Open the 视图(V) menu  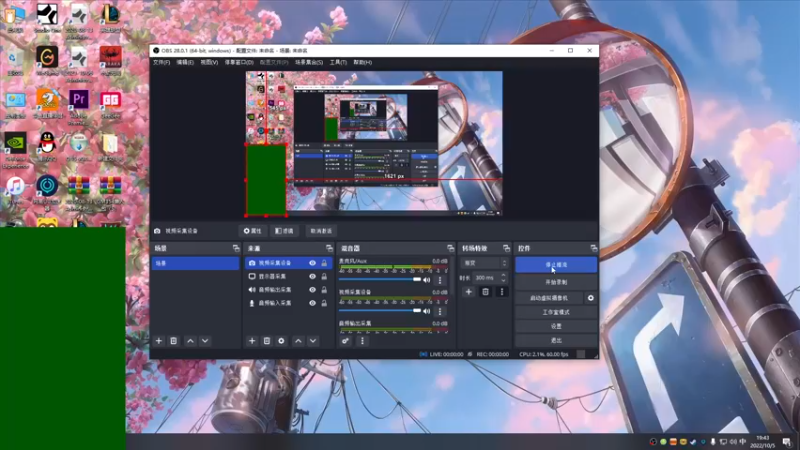click(209, 62)
